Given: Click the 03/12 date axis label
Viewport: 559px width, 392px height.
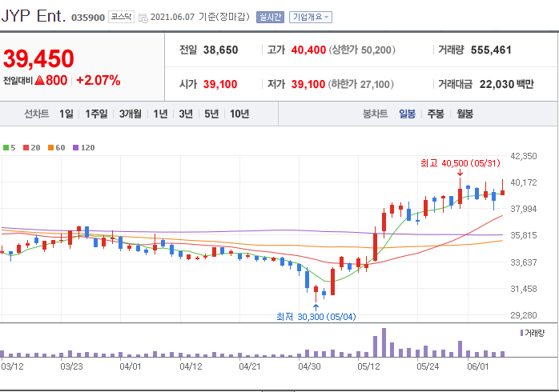Looking at the screenshot, I should (x=12, y=366).
